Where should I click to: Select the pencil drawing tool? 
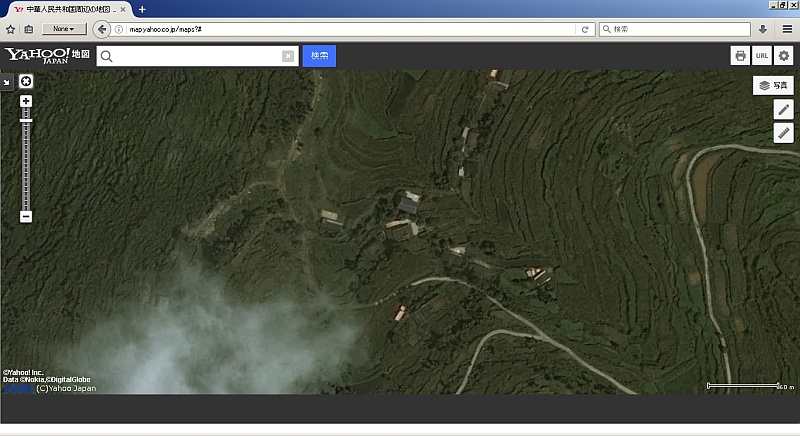coord(783,110)
